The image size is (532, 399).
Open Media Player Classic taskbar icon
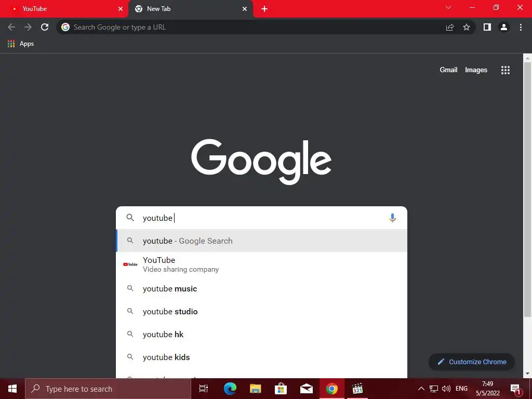[357, 389]
